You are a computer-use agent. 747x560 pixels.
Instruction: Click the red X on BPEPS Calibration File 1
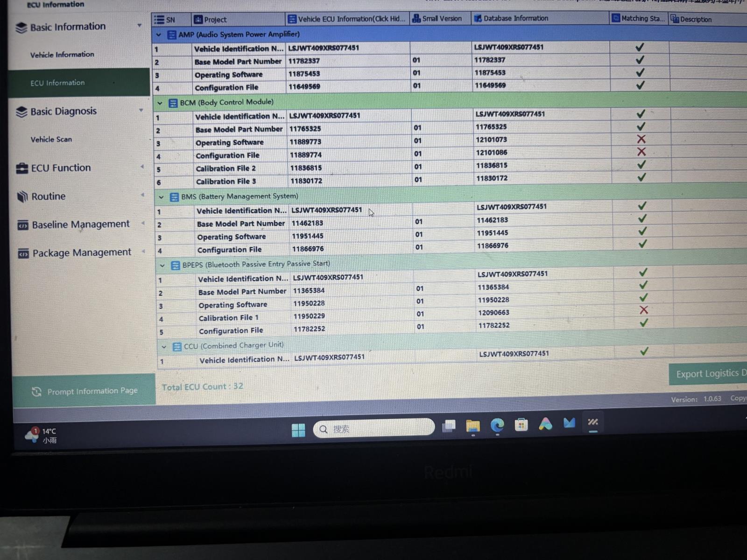(x=644, y=309)
